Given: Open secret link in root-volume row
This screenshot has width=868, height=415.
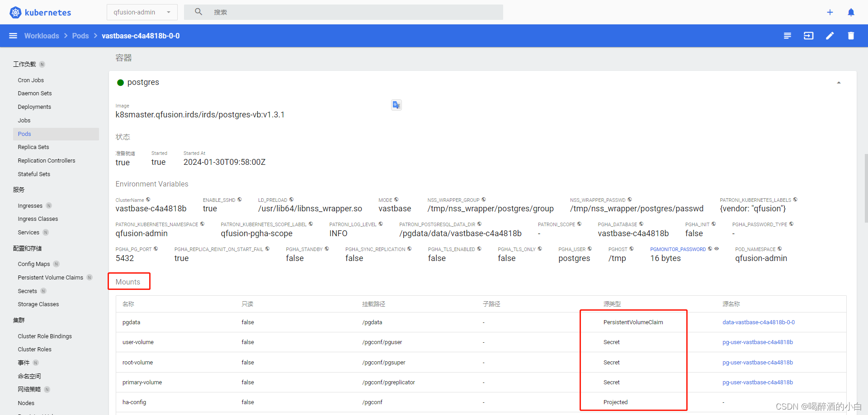Looking at the screenshot, I should point(758,363).
